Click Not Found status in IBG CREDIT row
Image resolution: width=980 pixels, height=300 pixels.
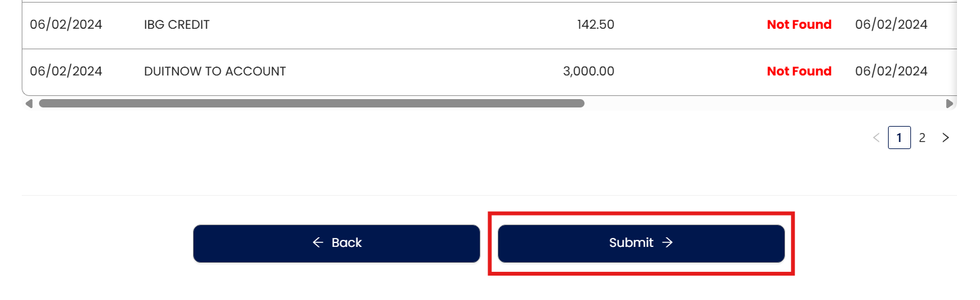799,25
